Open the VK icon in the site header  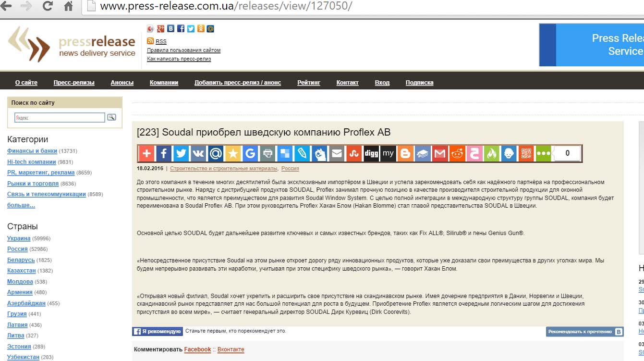tap(170, 29)
